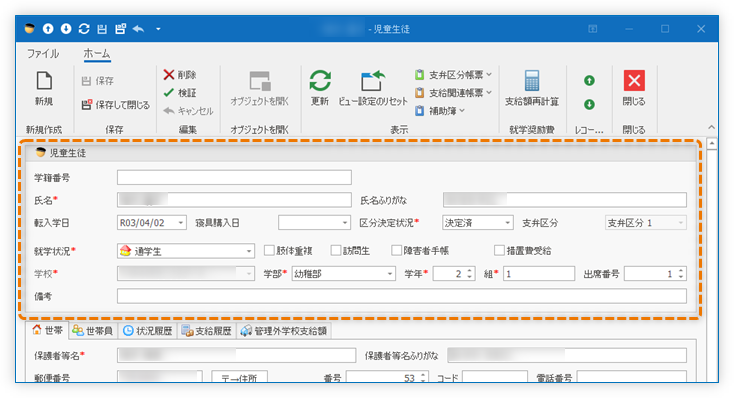Click 保存して閉じる in the ribbon
This screenshot has height=398, width=734.
(116, 105)
